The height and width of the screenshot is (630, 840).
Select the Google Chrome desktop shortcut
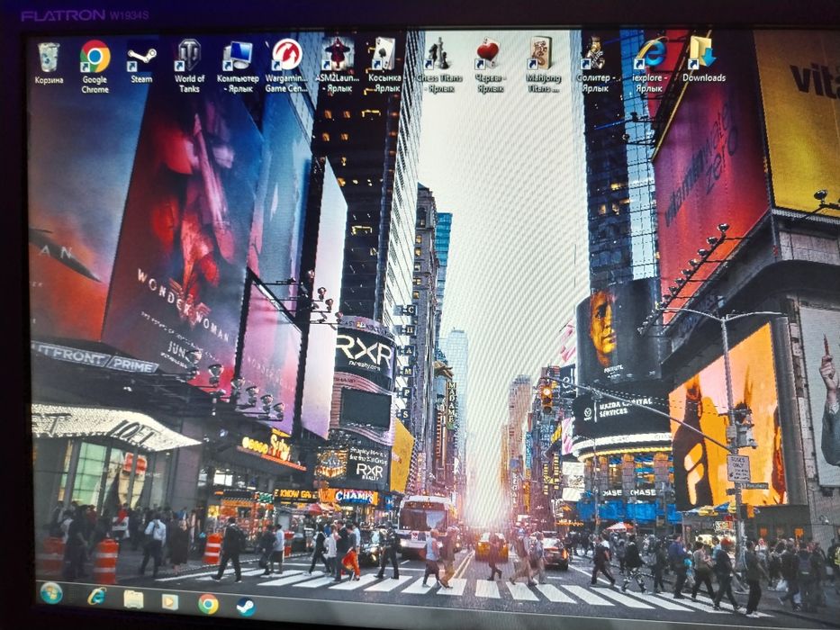(x=95, y=67)
